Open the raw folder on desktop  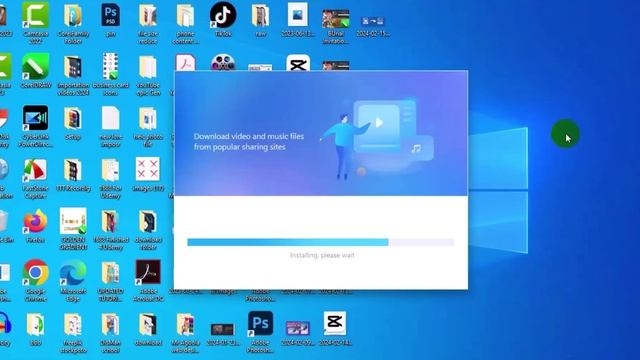(x=260, y=16)
